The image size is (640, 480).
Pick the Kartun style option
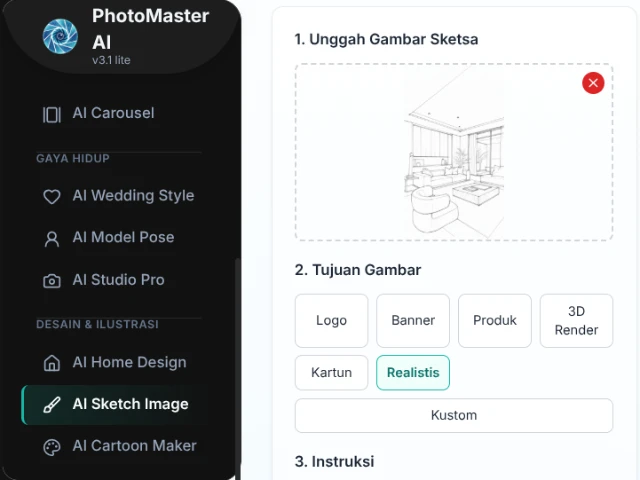(x=331, y=372)
